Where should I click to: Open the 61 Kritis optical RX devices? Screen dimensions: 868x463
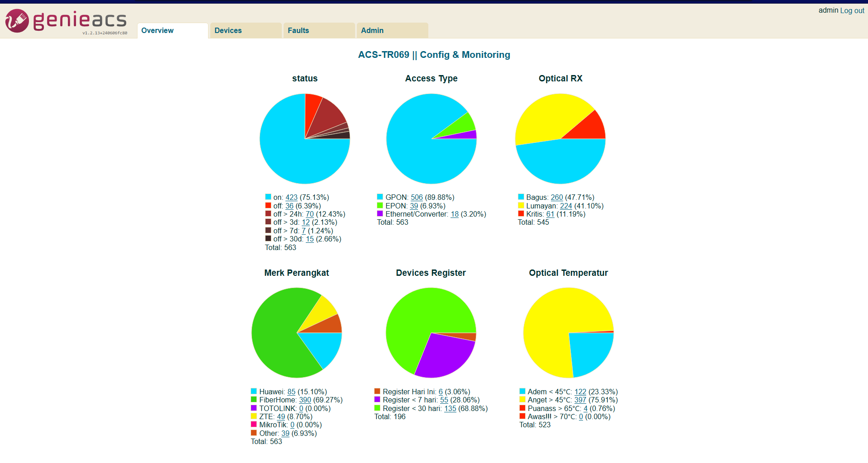point(550,214)
